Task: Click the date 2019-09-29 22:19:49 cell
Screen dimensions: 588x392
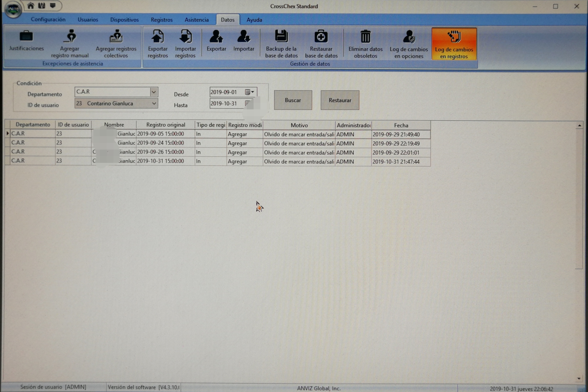Action: click(401, 143)
